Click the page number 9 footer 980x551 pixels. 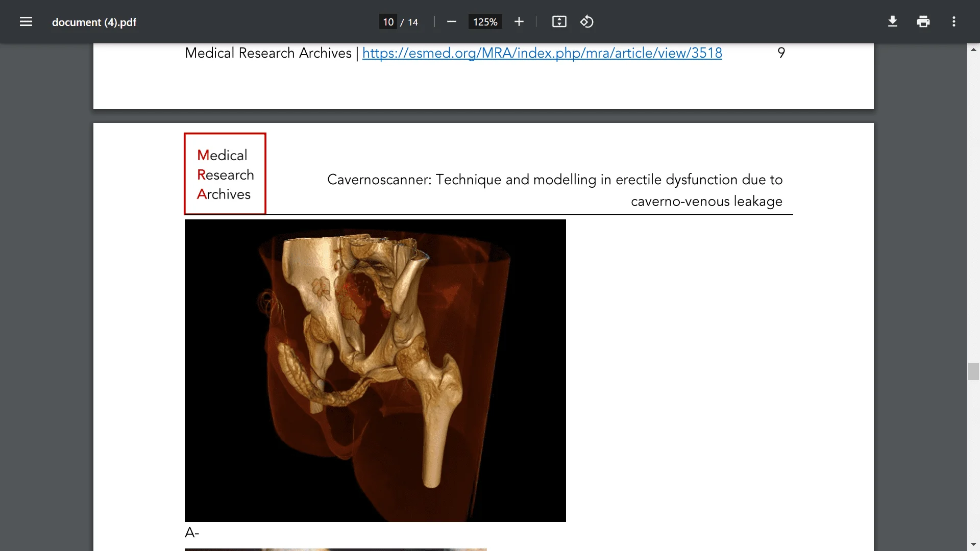[x=781, y=53]
